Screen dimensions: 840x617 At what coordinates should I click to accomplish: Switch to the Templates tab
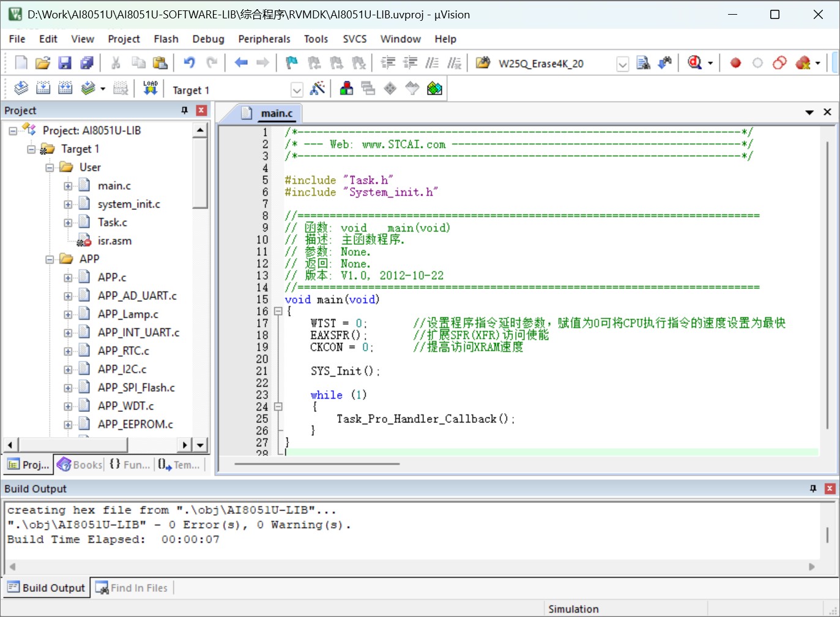pyautogui.click(x=179, y=465)
